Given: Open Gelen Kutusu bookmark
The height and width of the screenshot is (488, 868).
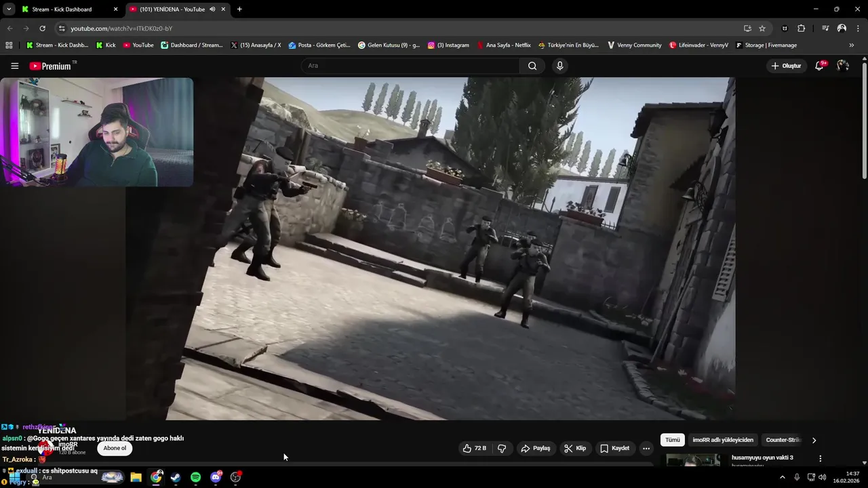Looking at the screenshot, I should click(389, 45).
